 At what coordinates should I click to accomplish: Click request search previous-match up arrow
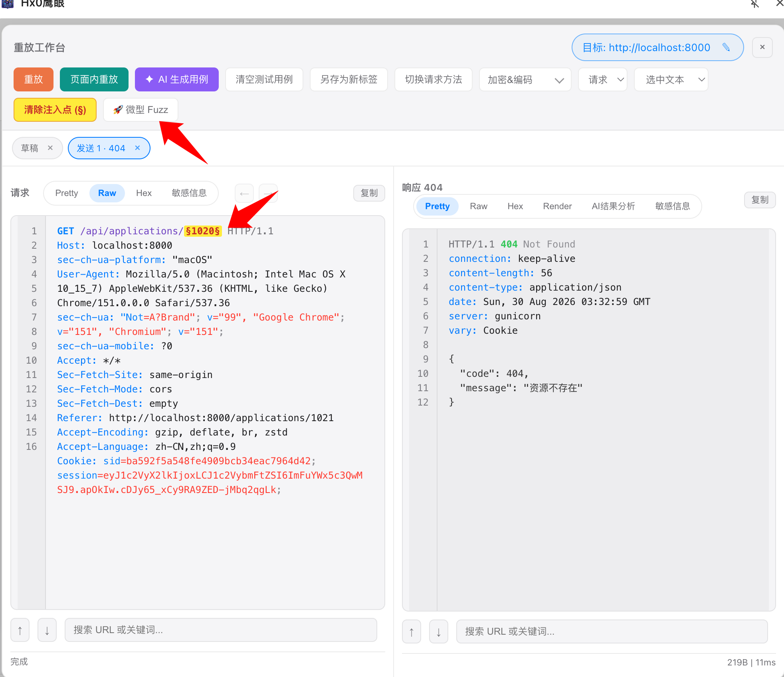click(x=20, y=630)
